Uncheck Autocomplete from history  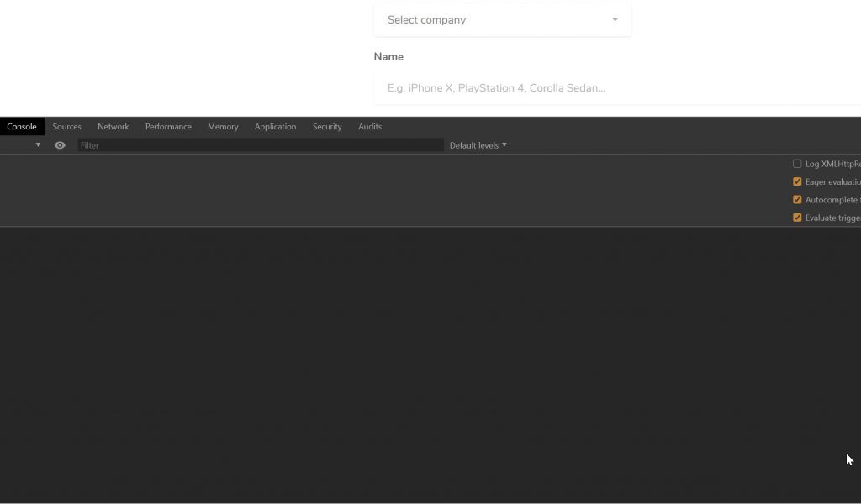point(797,199)
